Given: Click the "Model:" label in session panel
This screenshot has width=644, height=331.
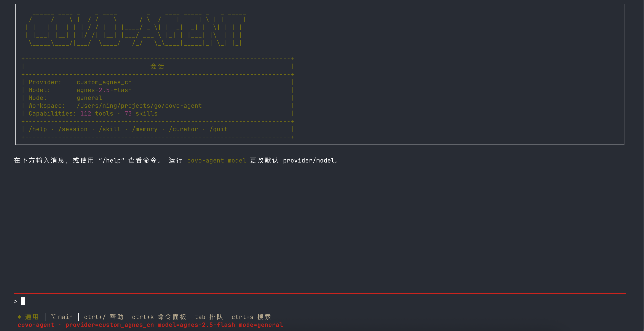Looking at the screenshot, I should [39, 90].
